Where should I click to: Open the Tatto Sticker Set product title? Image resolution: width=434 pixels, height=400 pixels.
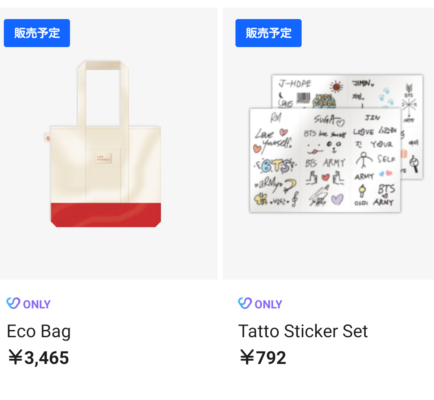(x=303, y=331)
